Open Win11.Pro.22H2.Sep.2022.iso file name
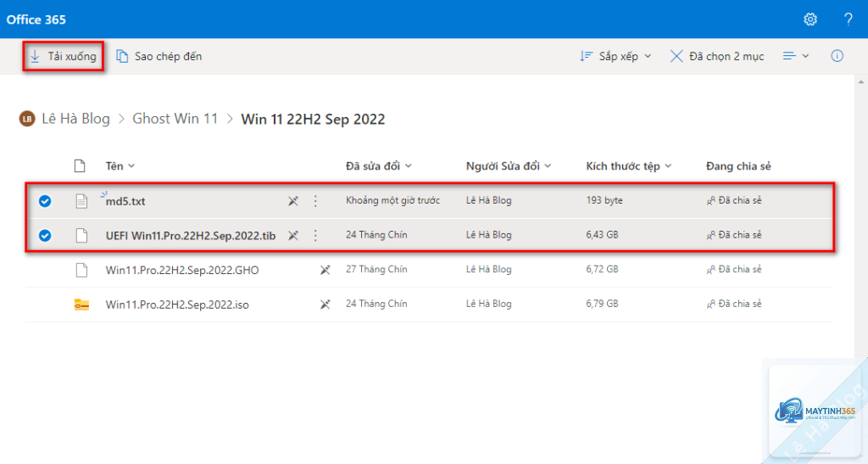Image resolution: width=868 pixels, height=464 pixels. [177, 305]
